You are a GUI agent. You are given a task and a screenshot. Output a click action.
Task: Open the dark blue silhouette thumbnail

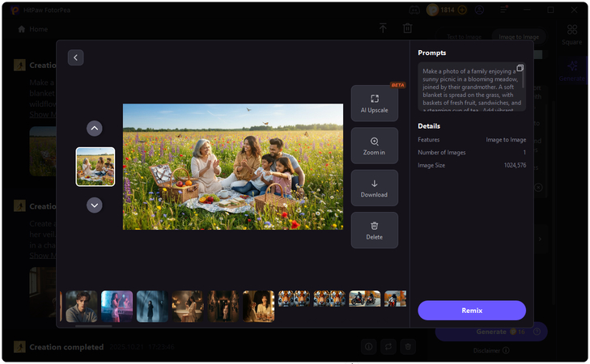coord(152,307)
